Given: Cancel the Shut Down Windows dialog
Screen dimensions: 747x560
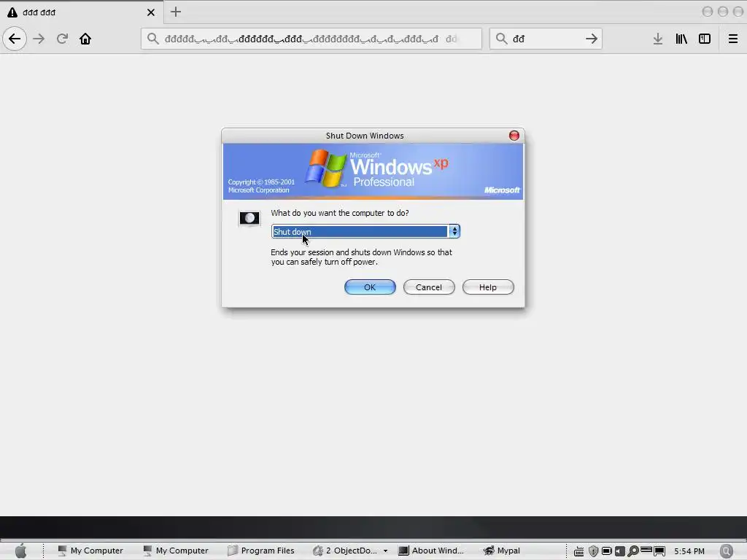Looking at the screenshot, I should coord(429,287).
